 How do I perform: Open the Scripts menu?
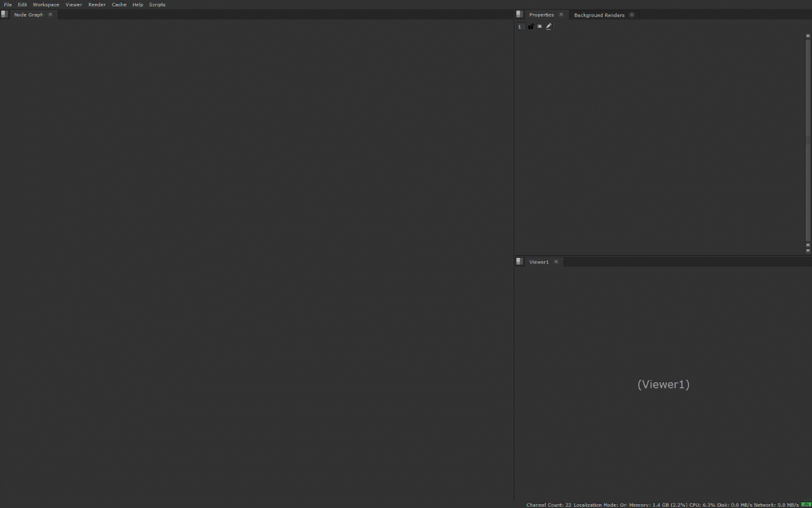click(x=157, y=4)
